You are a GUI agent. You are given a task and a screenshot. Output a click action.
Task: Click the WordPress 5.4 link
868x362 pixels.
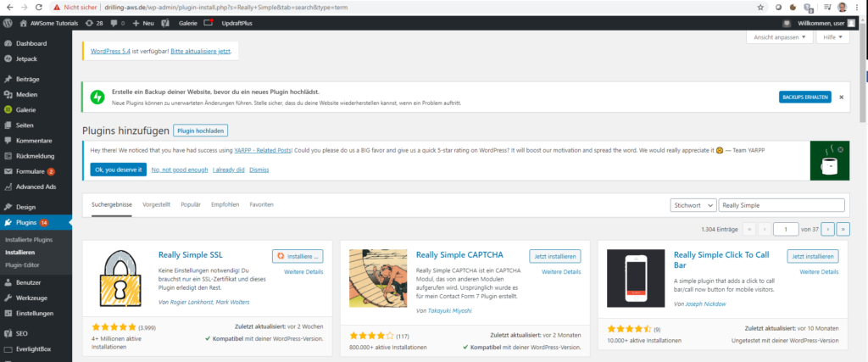click(110, 51)
